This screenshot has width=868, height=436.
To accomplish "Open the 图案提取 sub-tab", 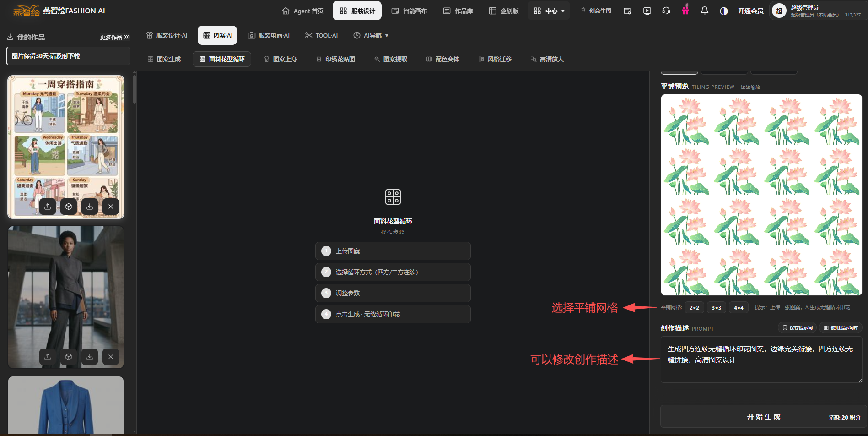I will [391, 59].
